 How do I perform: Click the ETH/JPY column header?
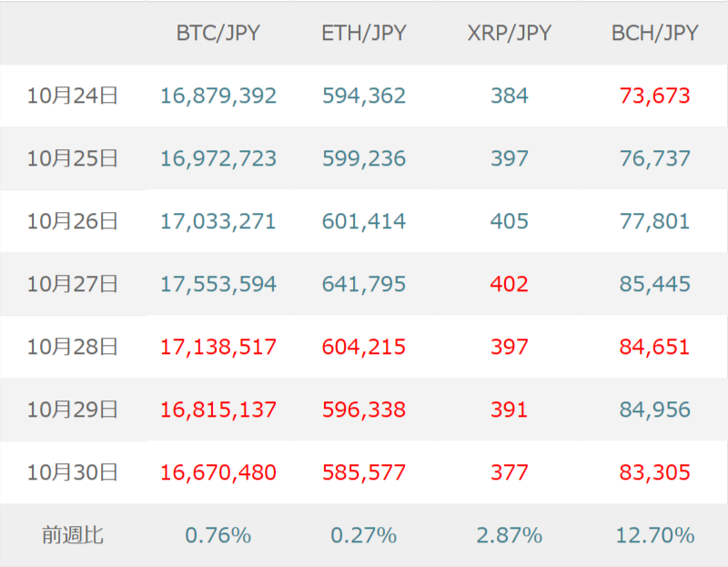click(x=364, y=34)
